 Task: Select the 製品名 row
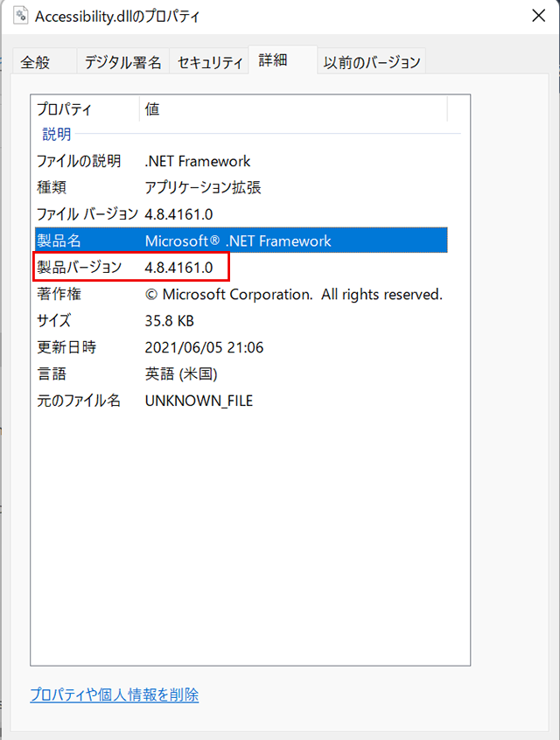[x=241, y=241]
